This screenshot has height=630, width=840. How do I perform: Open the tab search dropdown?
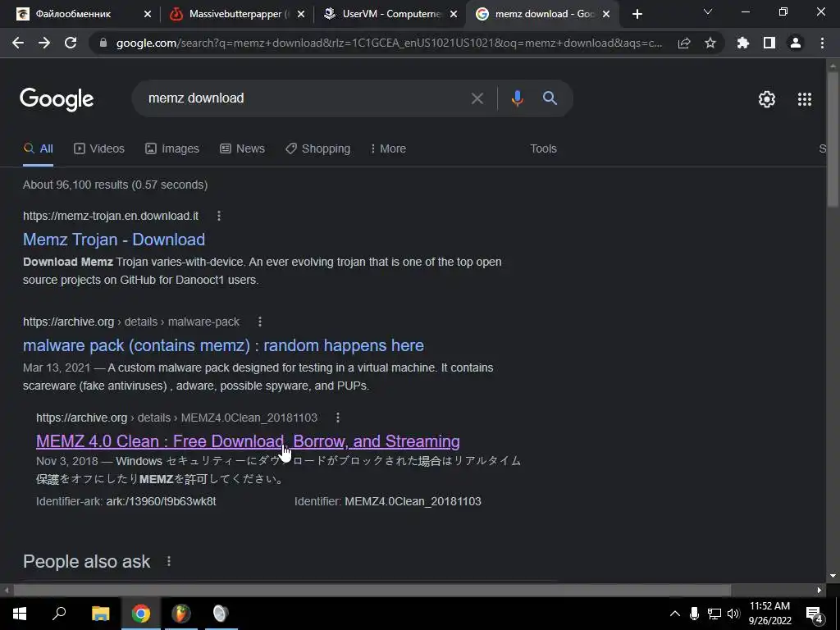click(x=708, y=11)
